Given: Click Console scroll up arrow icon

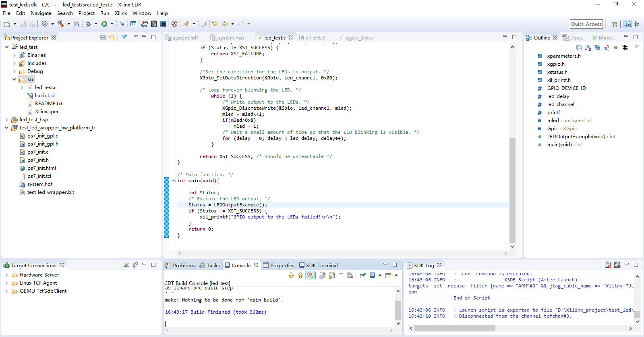Looking at the screenshot, I should tap(300, 275).
